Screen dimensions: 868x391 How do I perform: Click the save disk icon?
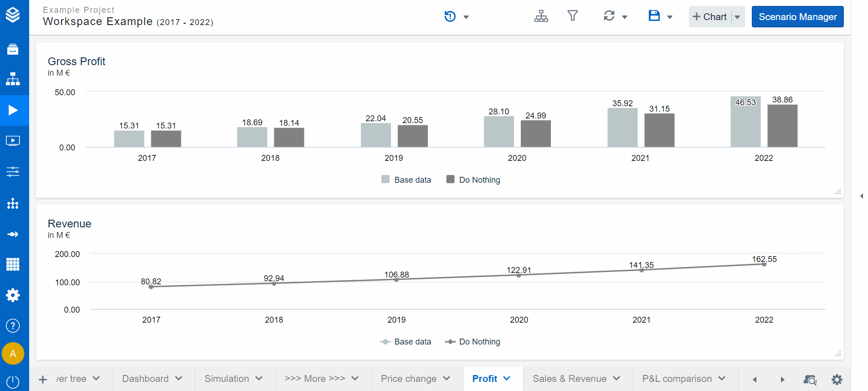[x=654, y=16]
